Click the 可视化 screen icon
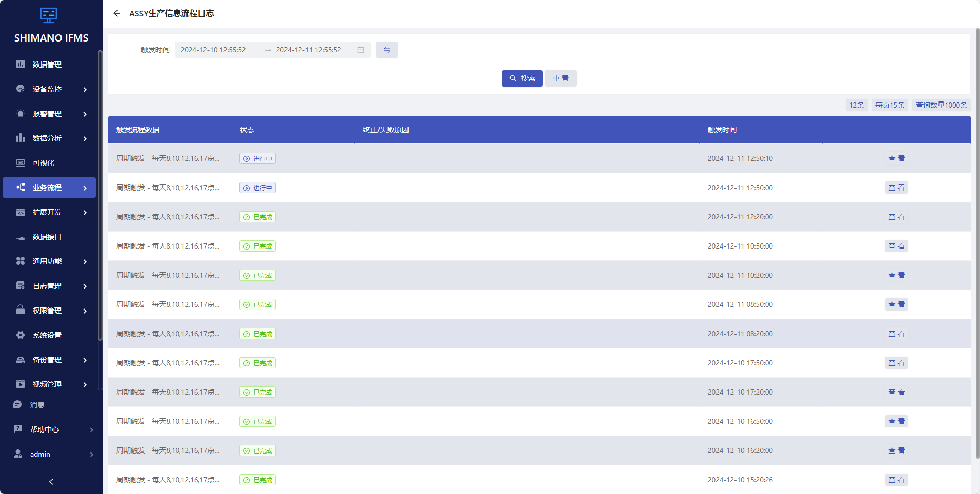Screen dimensions: 980x494 click(21, 162)
